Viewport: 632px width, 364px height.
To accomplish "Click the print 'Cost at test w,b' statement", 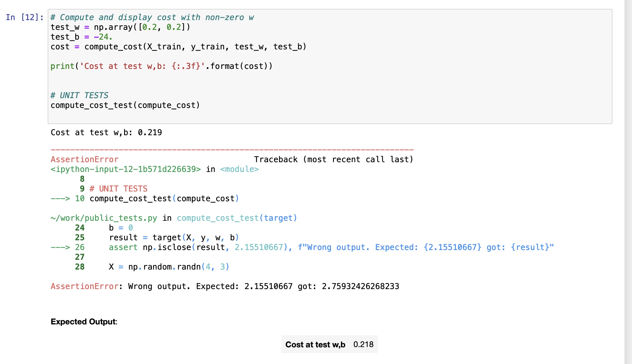I will point(161,66).
